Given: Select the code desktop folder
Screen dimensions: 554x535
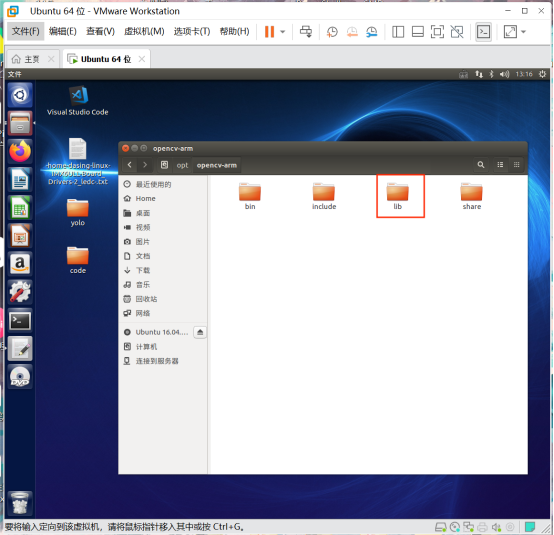Looking at the screenshot, I should point(78,260).
